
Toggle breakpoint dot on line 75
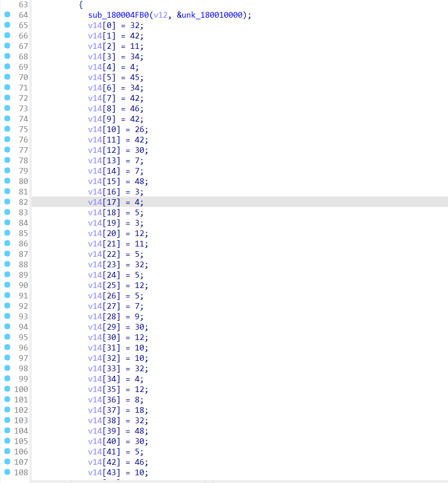[x=7, y=129]
